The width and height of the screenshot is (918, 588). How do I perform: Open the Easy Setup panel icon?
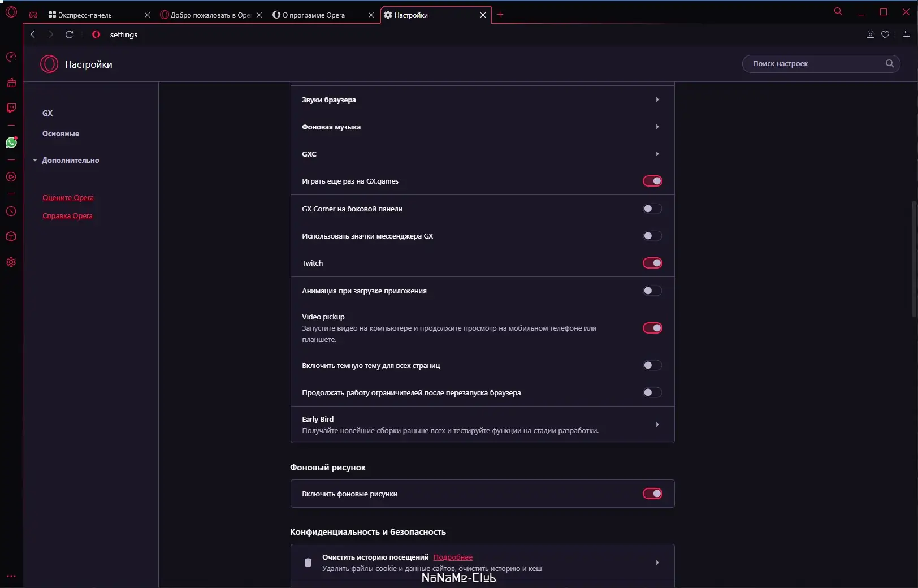(x=907, y=34)
